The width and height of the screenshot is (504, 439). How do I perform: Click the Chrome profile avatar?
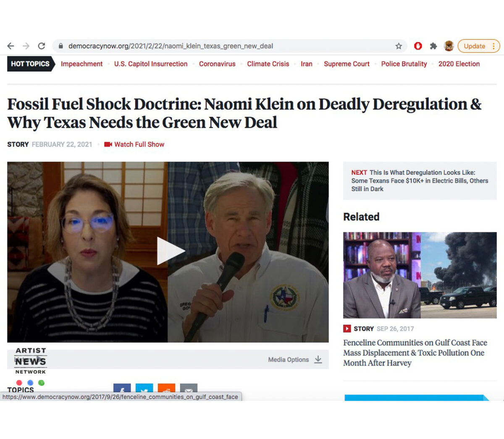tap(449, 46)
